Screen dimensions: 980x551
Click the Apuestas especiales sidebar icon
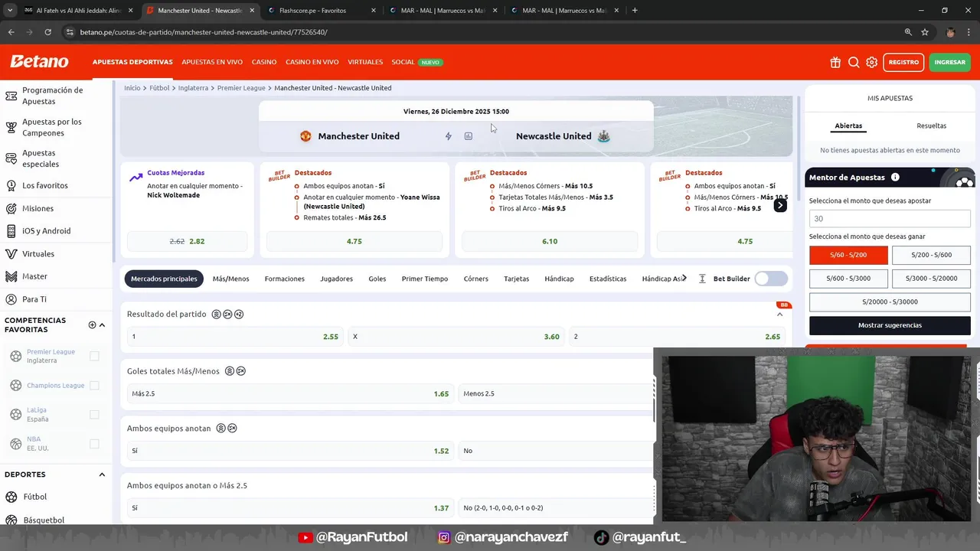pos(11,158)
